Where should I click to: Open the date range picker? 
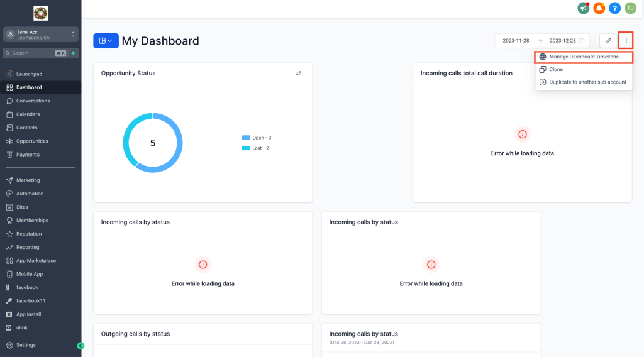[542, 41]
